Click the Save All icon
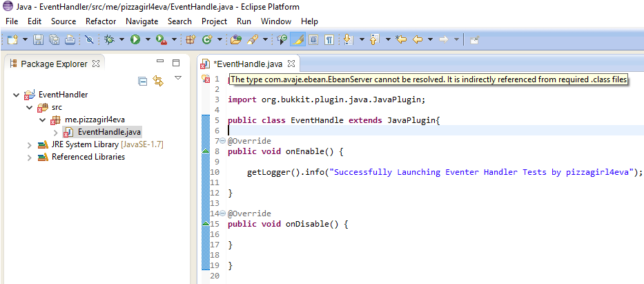This screenshot has height=284, width=644. coord(54,40)
